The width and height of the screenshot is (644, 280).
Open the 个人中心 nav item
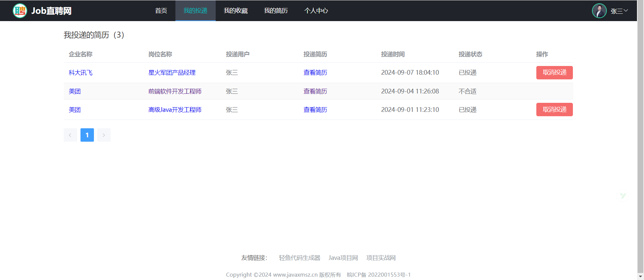point(316,11)
